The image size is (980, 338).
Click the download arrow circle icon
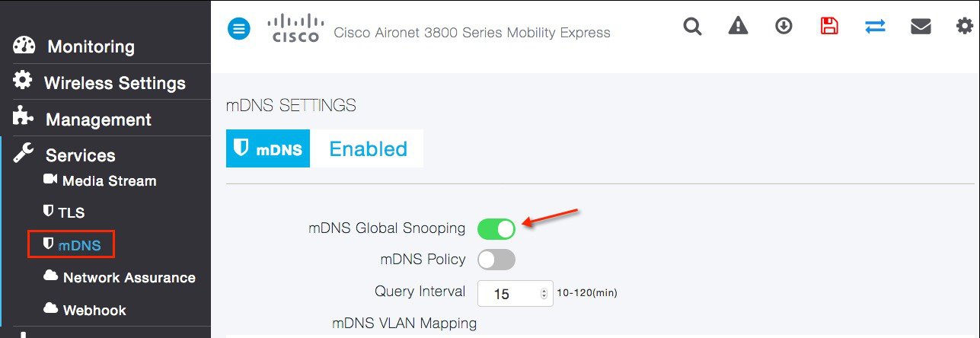784,27
